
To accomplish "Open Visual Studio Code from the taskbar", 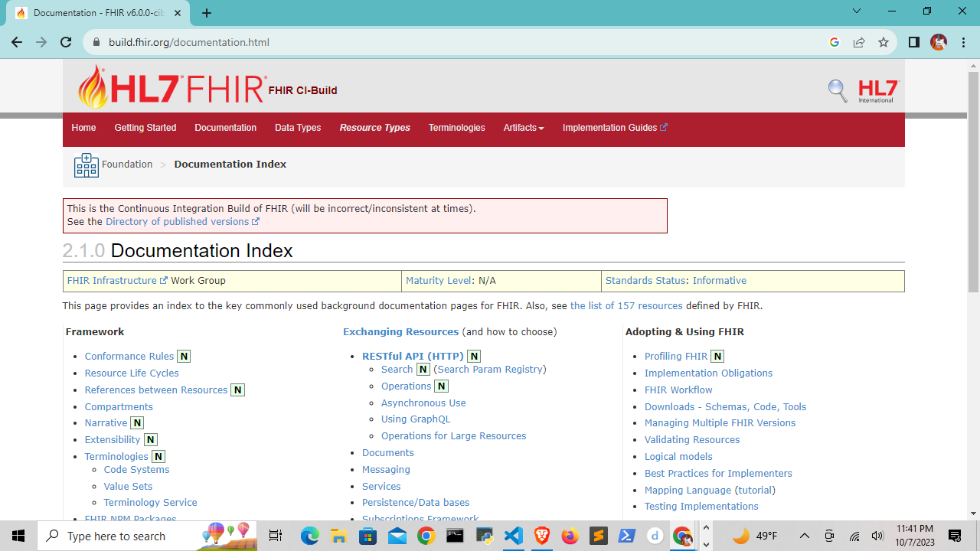I will (513, 536).
